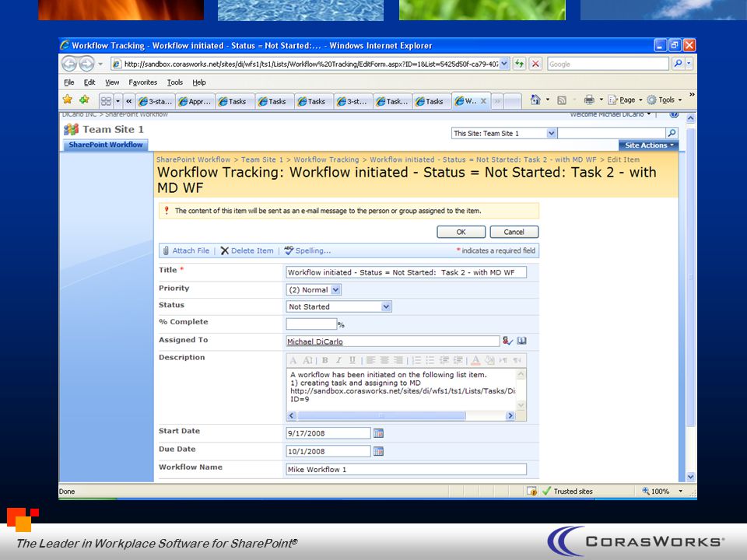The width and height of the screenshot is (747, 560).
Task: Click the Workflow Name text field
Action: coord(406,469)
